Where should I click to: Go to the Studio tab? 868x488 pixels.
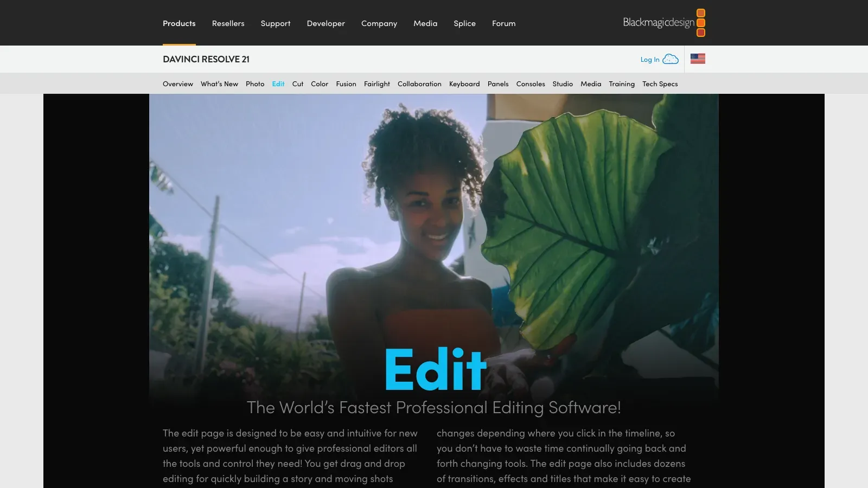563,84
